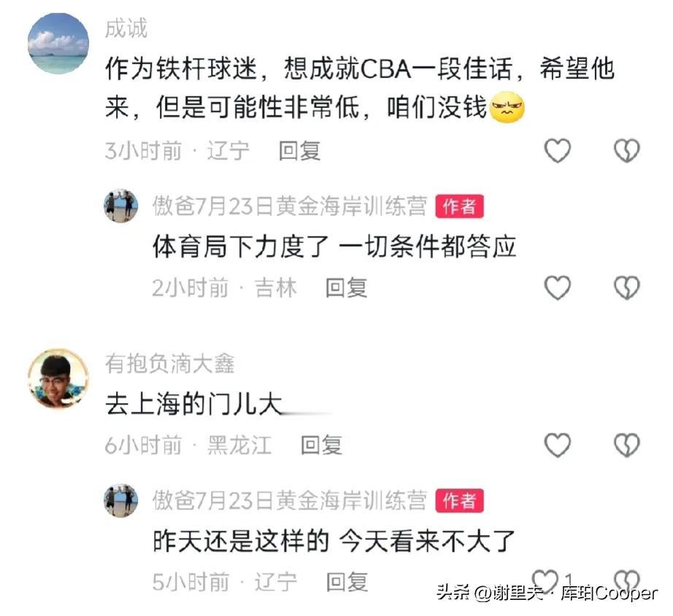673x616 pixels.
Task: Dislike 有抱负滴大鑫's comment
Action: point(626,444)
